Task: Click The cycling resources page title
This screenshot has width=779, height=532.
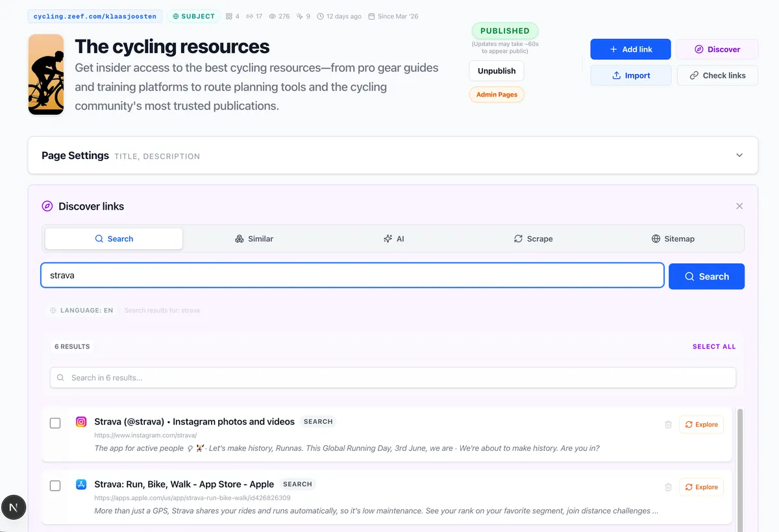Action: (172, 47)
